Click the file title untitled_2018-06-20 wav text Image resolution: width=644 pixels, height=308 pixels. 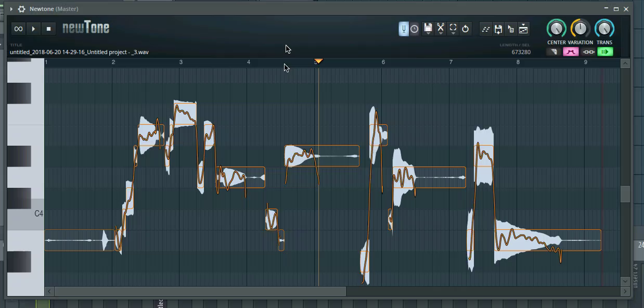(79, 52)
